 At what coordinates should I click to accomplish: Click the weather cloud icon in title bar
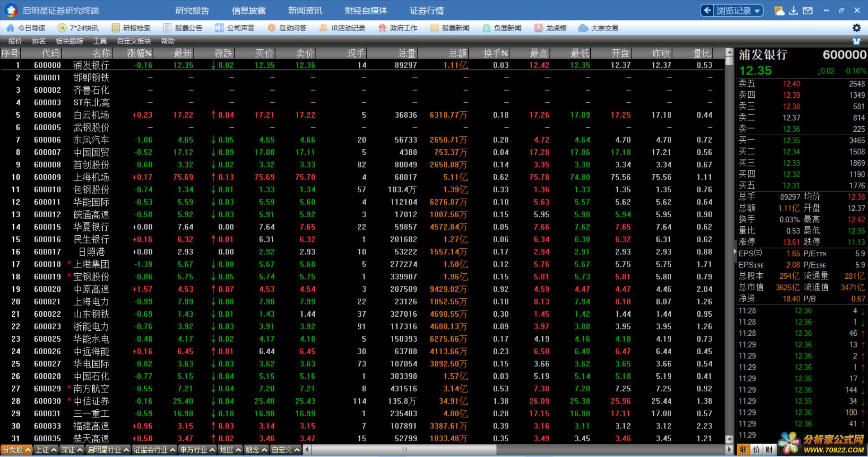779,10
